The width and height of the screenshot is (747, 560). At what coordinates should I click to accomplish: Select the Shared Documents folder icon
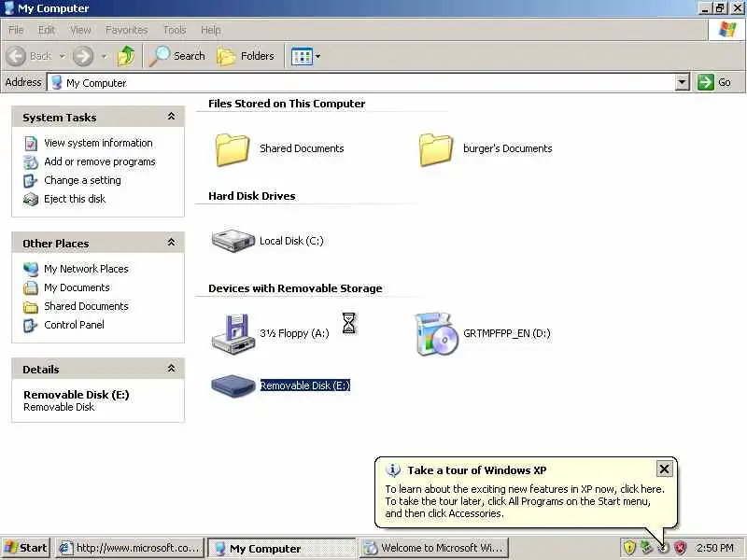(233, 149)
